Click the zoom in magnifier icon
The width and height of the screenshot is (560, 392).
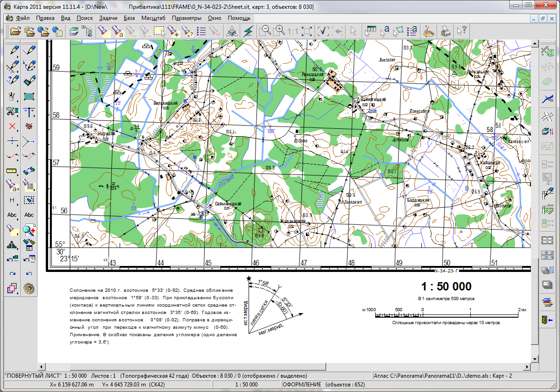[279, 31]
